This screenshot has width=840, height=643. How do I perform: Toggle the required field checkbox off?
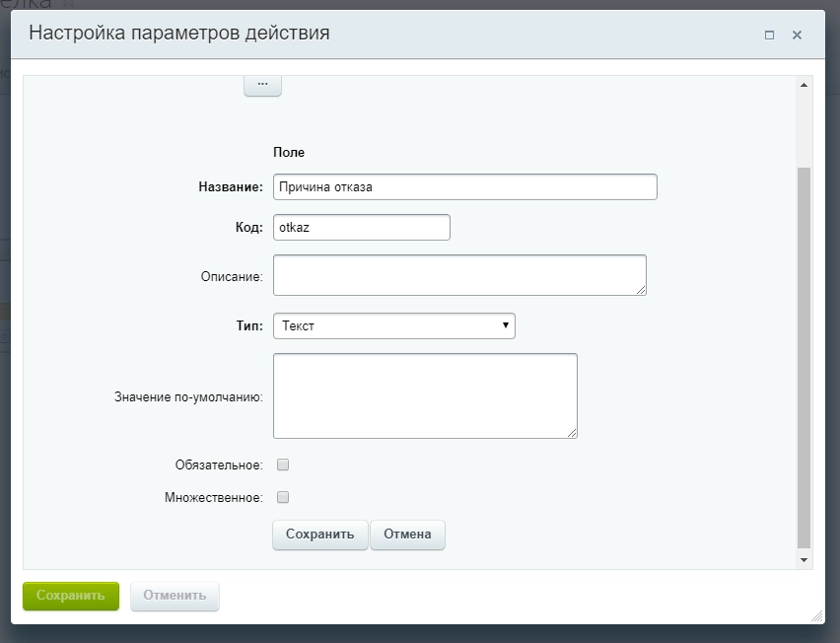(x=283, y=464)
